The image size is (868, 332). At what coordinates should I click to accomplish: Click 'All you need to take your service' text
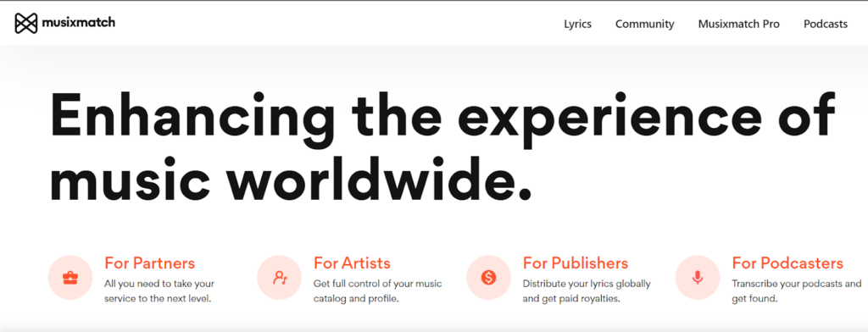coord(159,291)
